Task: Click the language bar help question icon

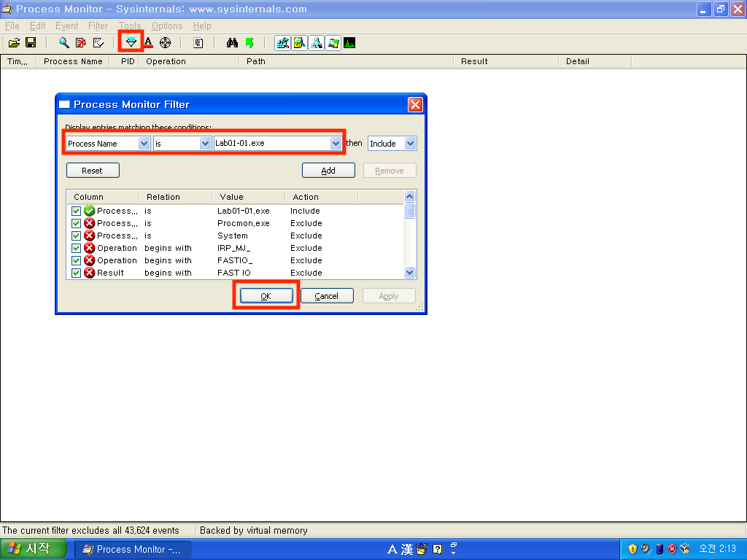Action: 438,549
